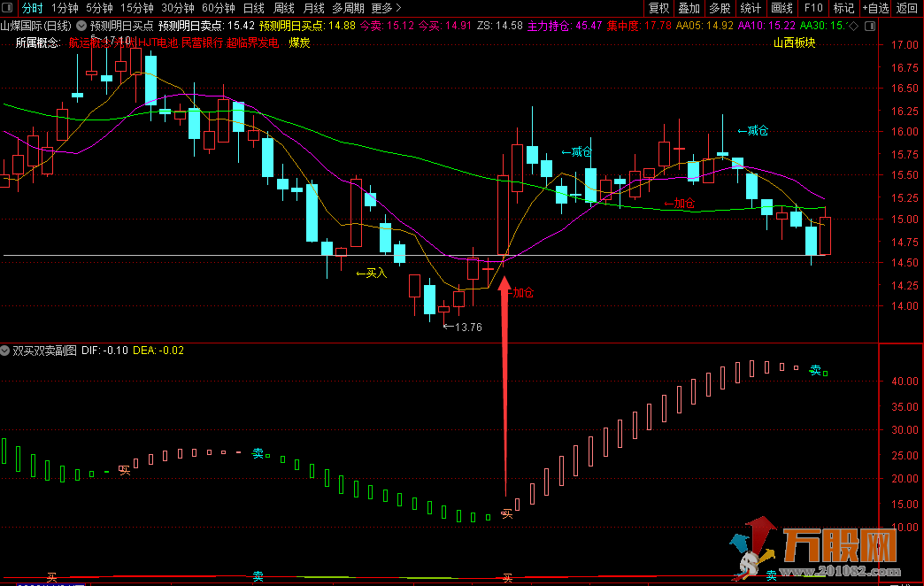Click the 超临界发电 concept link

(252, 43)
